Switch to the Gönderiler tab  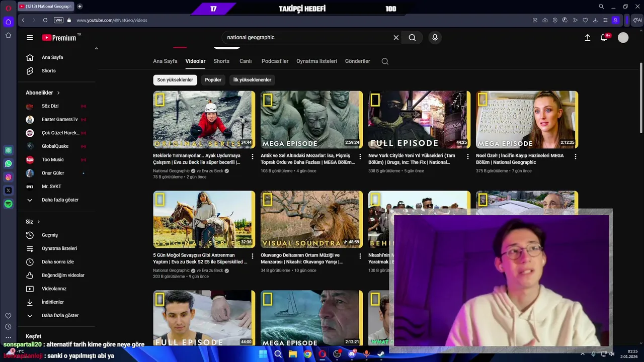(x=357, y=61)
